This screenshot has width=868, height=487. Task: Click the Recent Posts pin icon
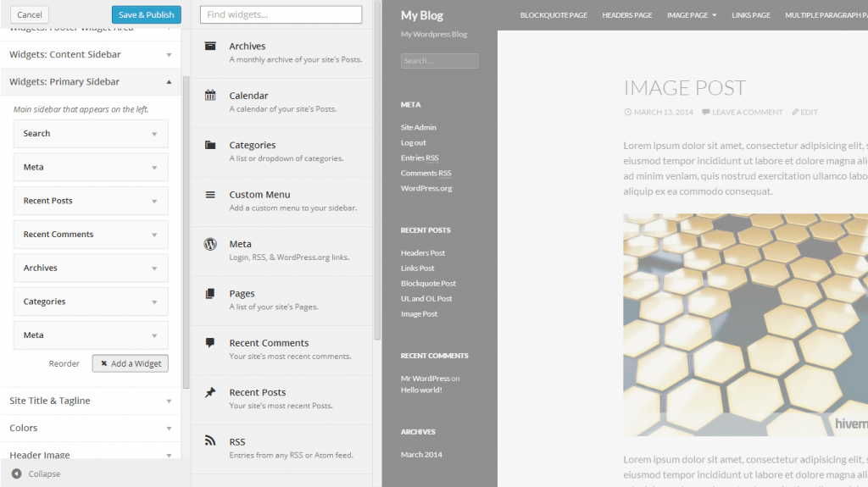(x=210, y=392)
